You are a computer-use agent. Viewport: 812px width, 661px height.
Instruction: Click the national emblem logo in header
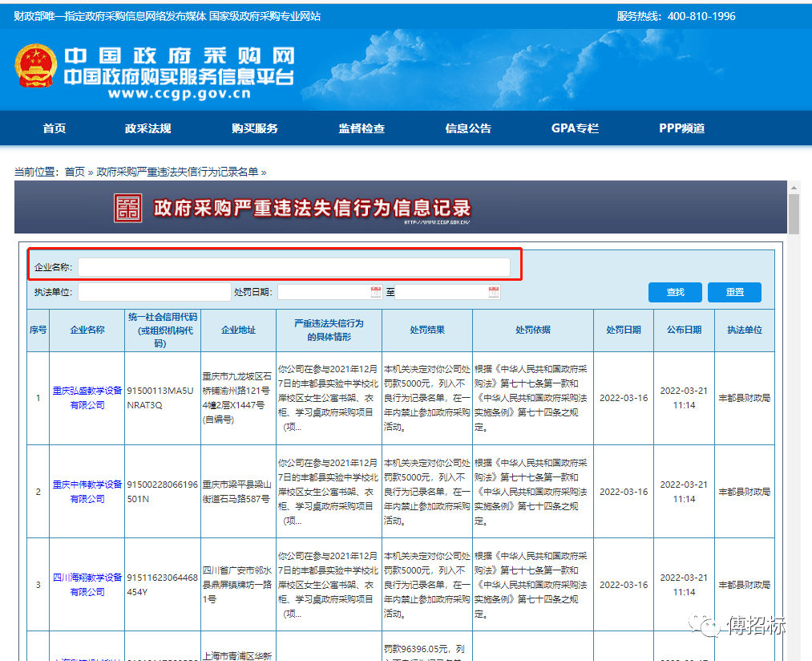click(35, 67)
